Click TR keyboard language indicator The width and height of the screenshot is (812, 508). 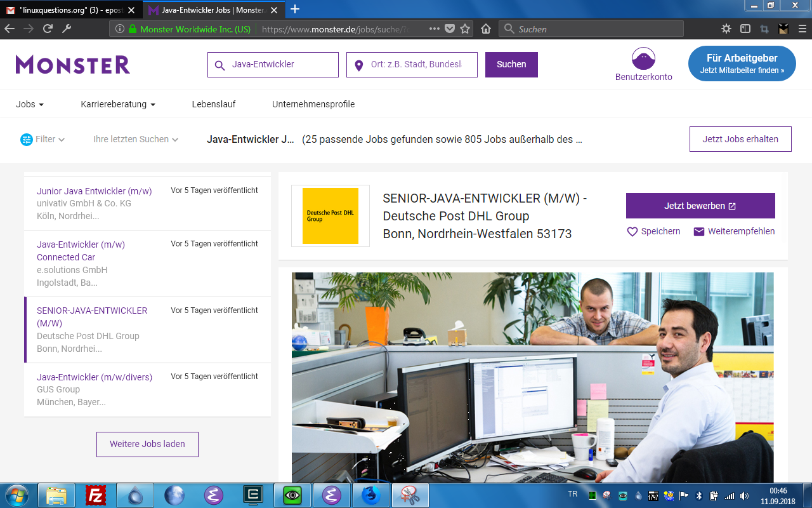point(573,494)
